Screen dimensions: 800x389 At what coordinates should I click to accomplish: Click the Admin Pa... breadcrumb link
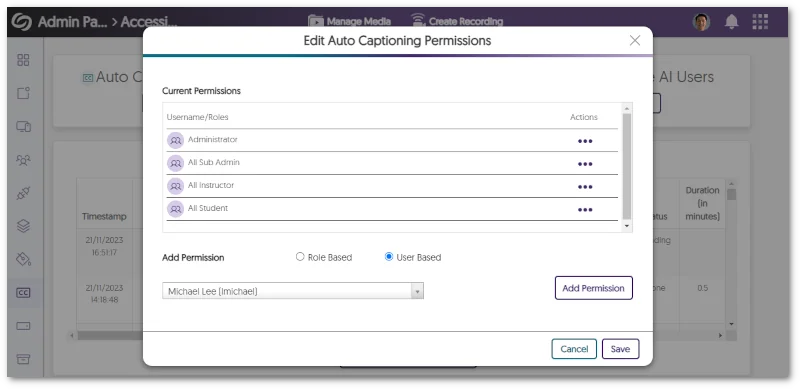[x=72, y=22]
